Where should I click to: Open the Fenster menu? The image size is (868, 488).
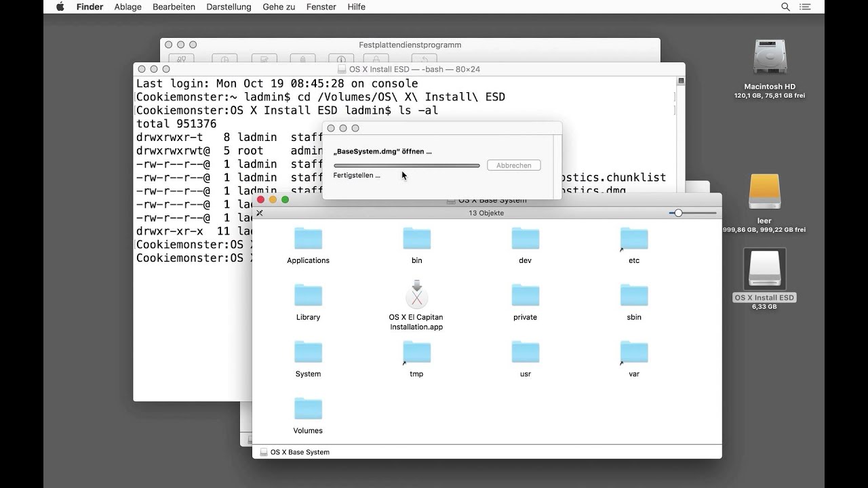tap(321, 7)
